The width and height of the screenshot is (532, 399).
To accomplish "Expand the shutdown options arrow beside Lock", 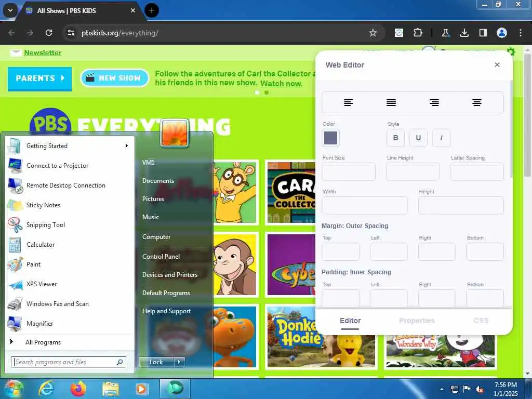I will pyautogui.click(x=179, y=362).
